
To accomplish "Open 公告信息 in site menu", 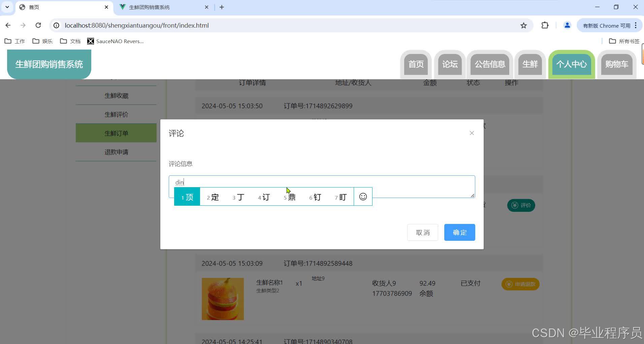I will pyautogui.click(x=490, y=64).
